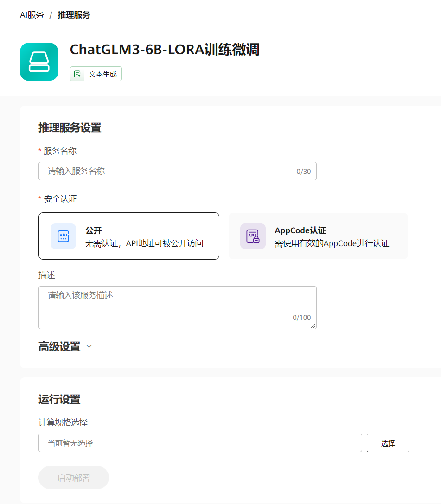Screen dimensions: 441x504
Task: Open the AI服务 breadcrumb link
Action: [x=32, y=15]
